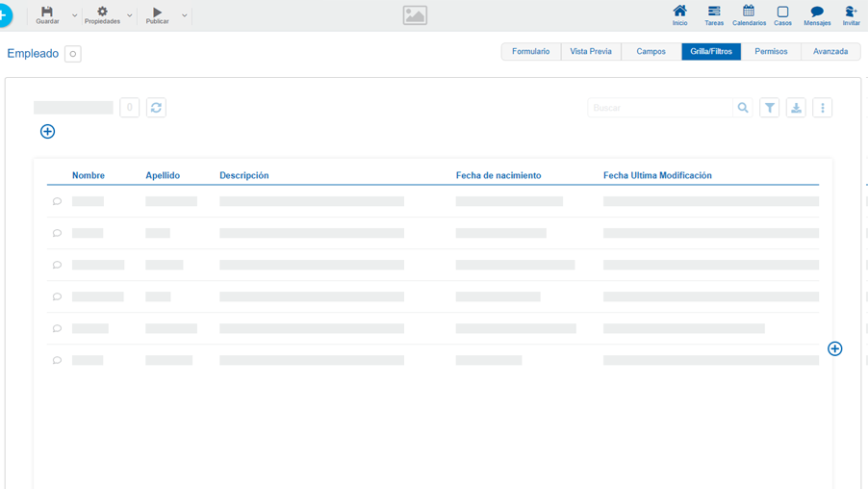Click the Publicar play icon
Viewport: 868px width, 489px height.
click(x=157, y=13)
